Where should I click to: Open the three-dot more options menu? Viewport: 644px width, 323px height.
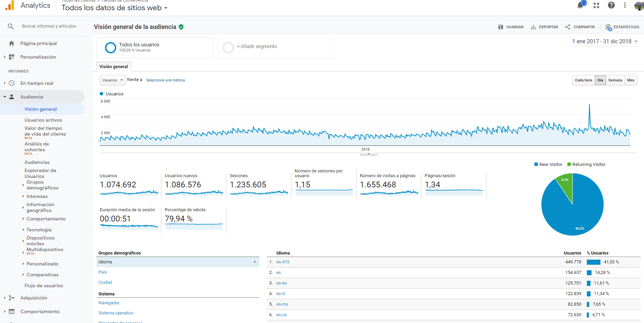(625, 5)
